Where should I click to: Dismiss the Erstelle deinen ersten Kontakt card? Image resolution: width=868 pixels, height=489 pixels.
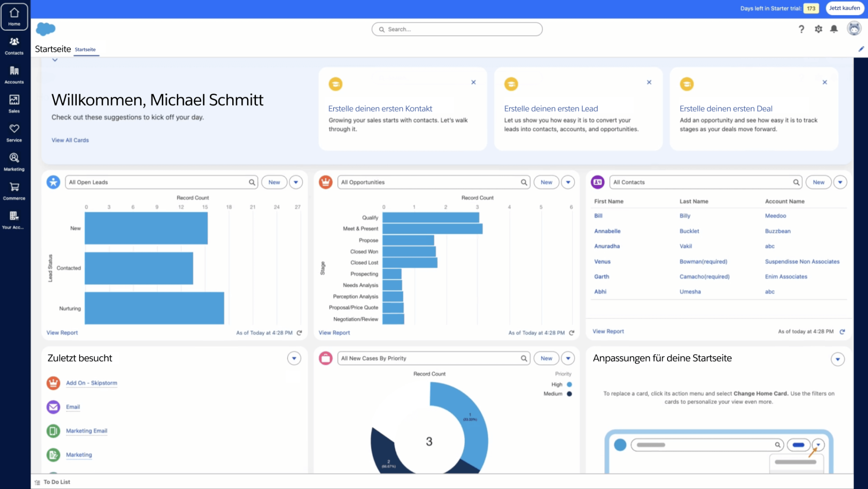[x=473, y=82]
